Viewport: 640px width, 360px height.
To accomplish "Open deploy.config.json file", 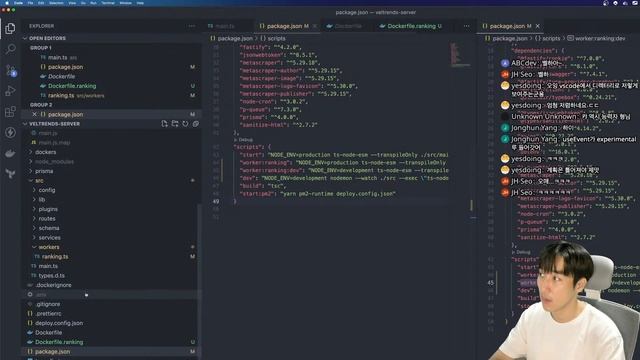I will pos(59,323).
